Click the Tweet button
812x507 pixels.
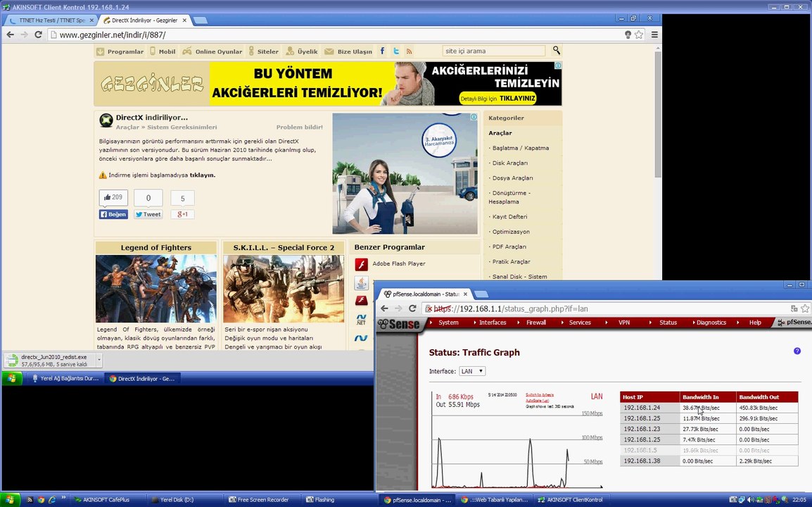tap(148, 214)
